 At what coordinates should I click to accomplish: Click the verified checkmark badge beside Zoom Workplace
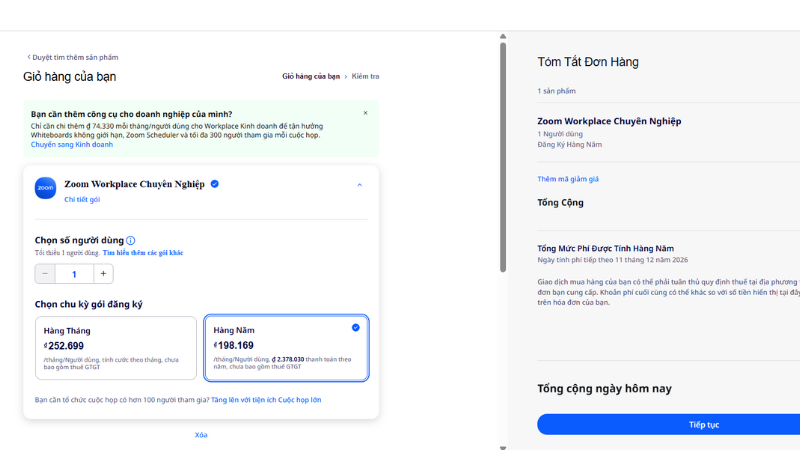(215, 184)
